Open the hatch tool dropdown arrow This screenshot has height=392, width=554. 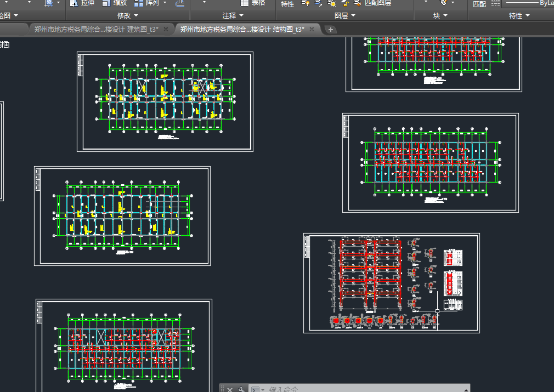(x=58, y=3)
